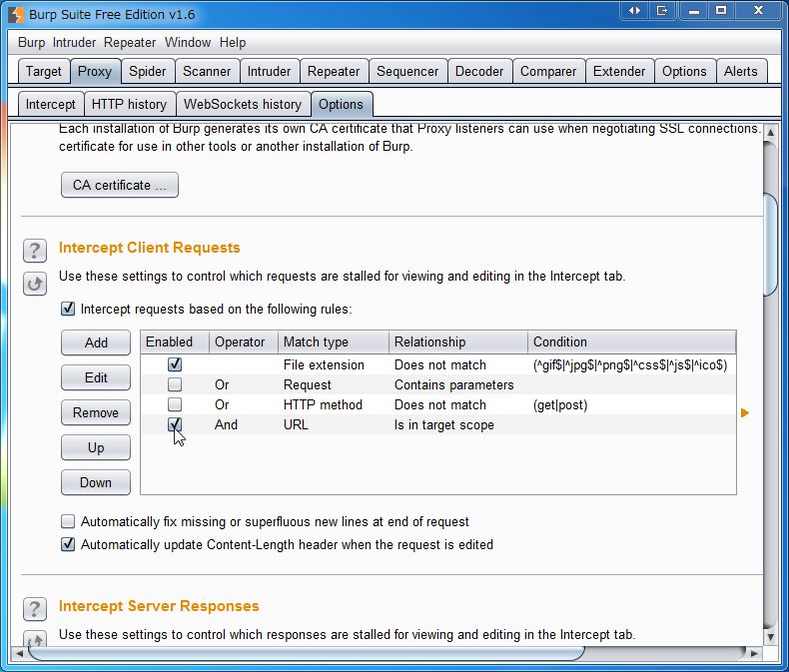Enable the HTTP method rule checkbox

pos(175,404)
